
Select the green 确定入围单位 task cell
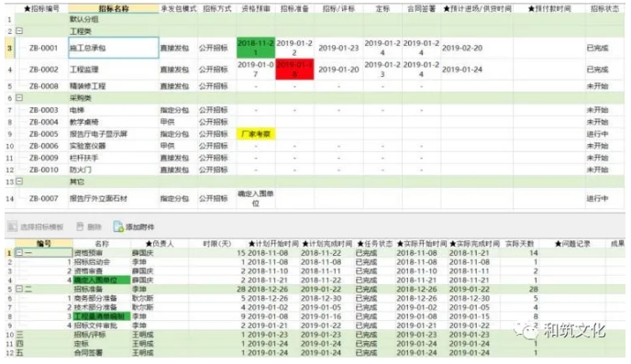tap(102, 280)
